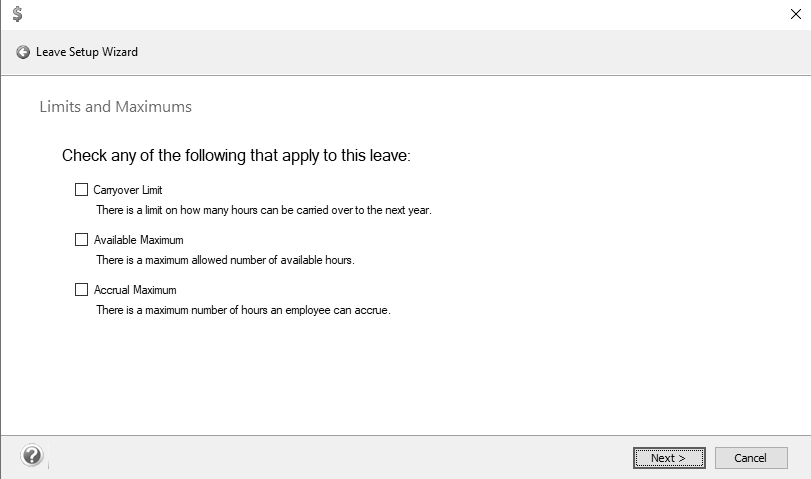Viewport: 811px width, 479px height.
Task: Click the 'Check any of the following' instruction
Action: (236, 156)
